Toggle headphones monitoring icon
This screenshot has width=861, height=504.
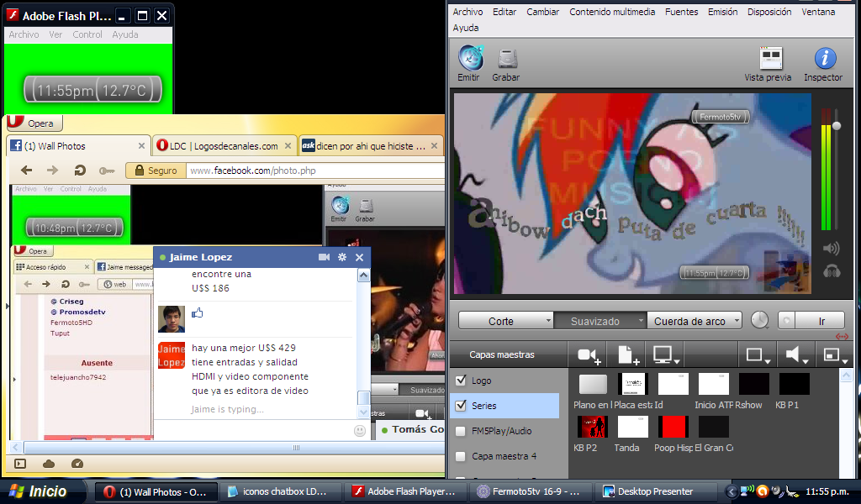click(832, 271)
